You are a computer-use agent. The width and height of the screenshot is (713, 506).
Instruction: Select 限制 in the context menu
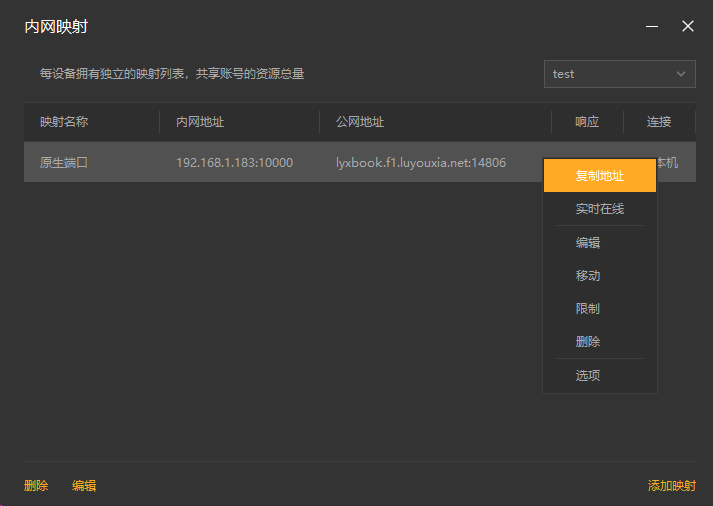tap(588, 309)
